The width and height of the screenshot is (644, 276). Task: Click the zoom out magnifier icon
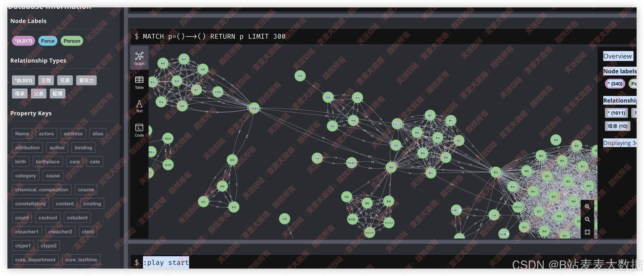(x=587, y=219)
